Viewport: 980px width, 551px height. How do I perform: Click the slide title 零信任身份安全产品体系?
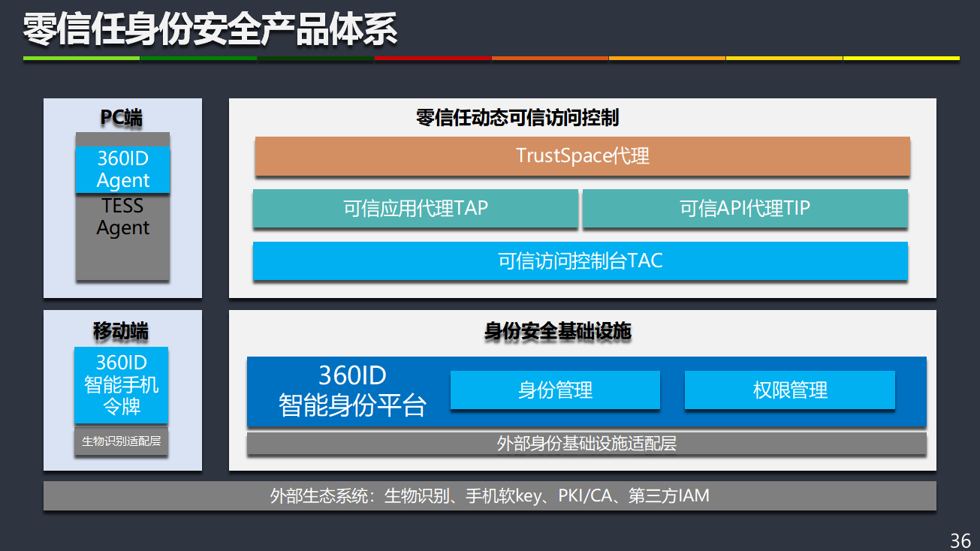(x=210, y=30)
